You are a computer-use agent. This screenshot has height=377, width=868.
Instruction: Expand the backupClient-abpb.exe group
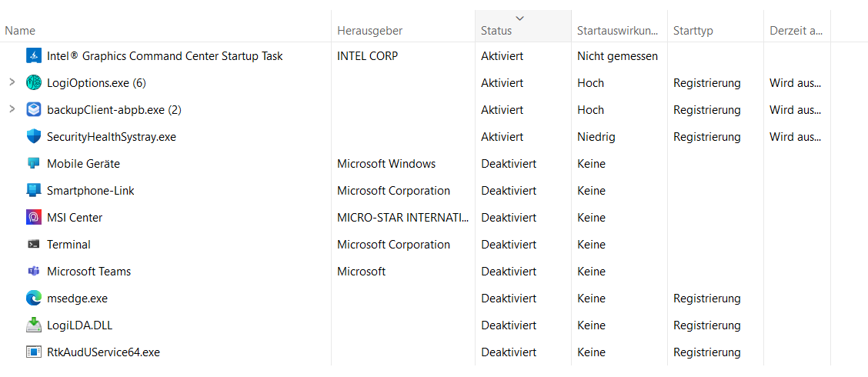[12, 110]
